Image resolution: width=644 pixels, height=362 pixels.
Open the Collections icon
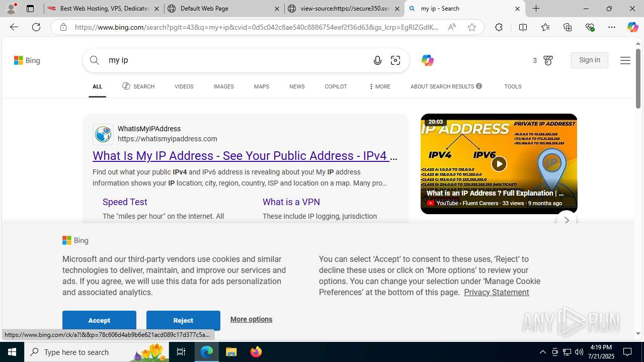[x=568, y=27]
